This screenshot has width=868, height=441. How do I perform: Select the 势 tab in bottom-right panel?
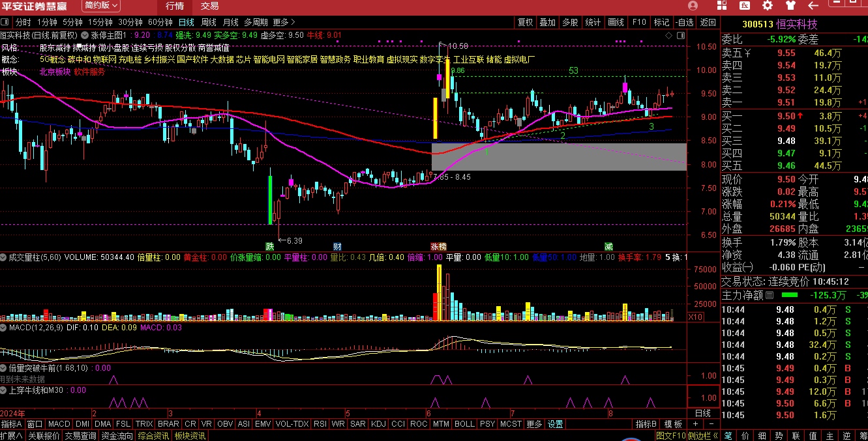(x=779, y=436)
